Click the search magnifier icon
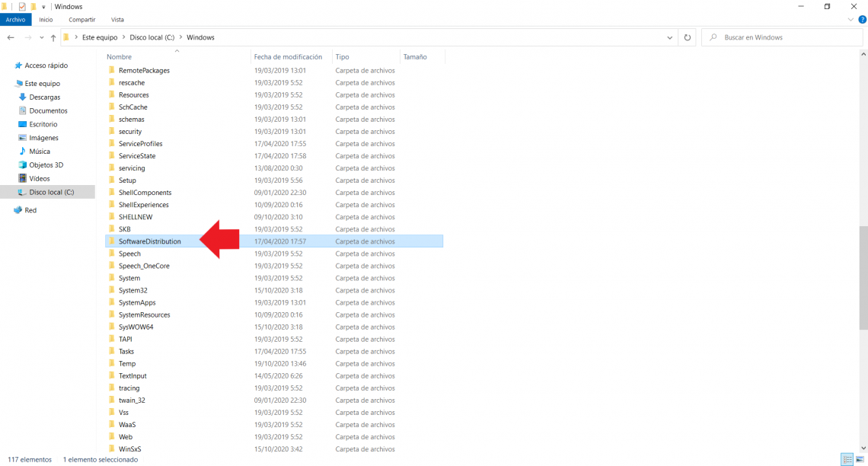868x466 pixels. [x=713, y=37]
